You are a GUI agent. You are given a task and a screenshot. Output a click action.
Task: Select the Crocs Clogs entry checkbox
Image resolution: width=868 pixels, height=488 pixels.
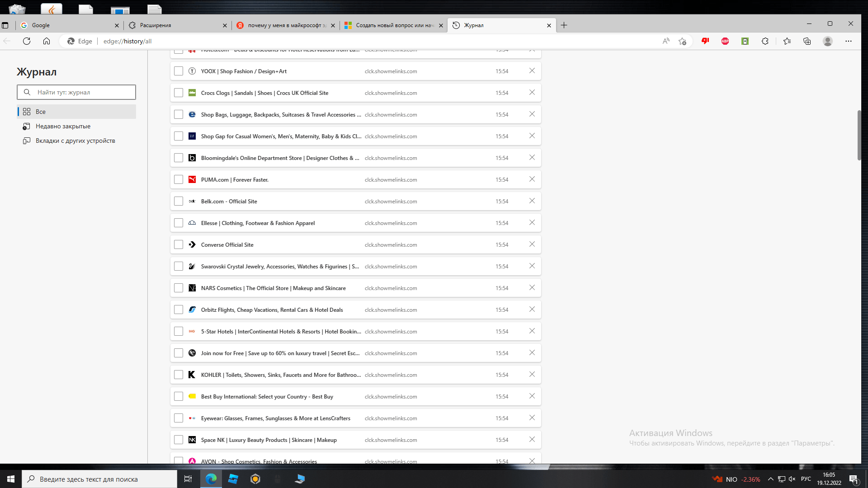(x=179, y=93)
